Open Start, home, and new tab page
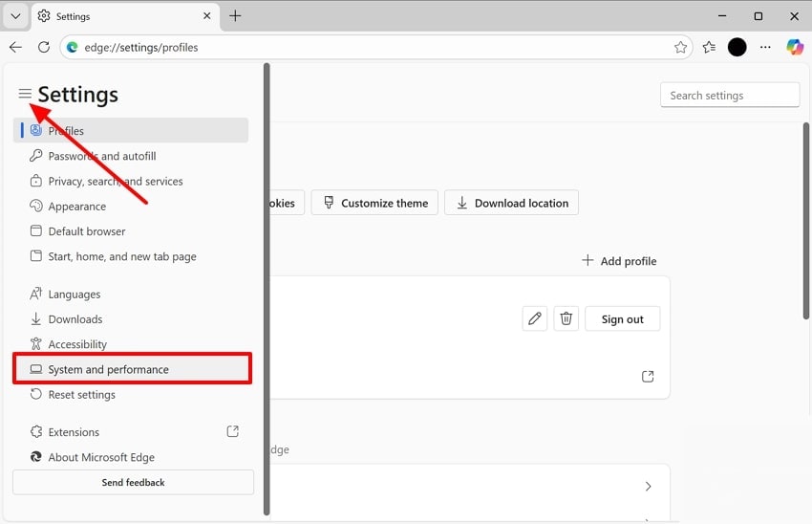Viewport: 812px width, 524px height. 131,256
